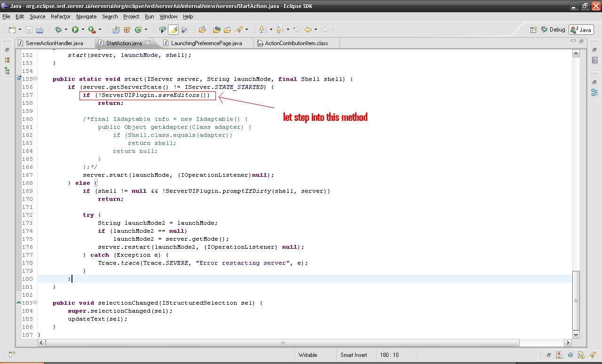Click the Open Perspective icon
Screen dimensions: 602x364
pos(533,30)
